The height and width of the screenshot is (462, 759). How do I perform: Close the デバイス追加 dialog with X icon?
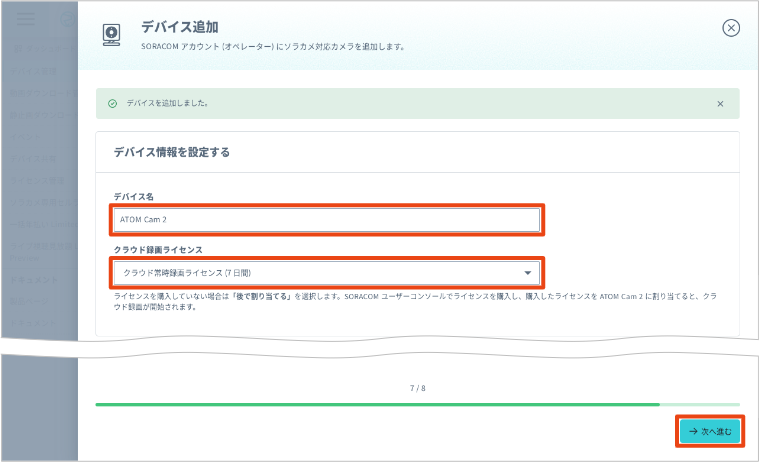pos(731,28)
